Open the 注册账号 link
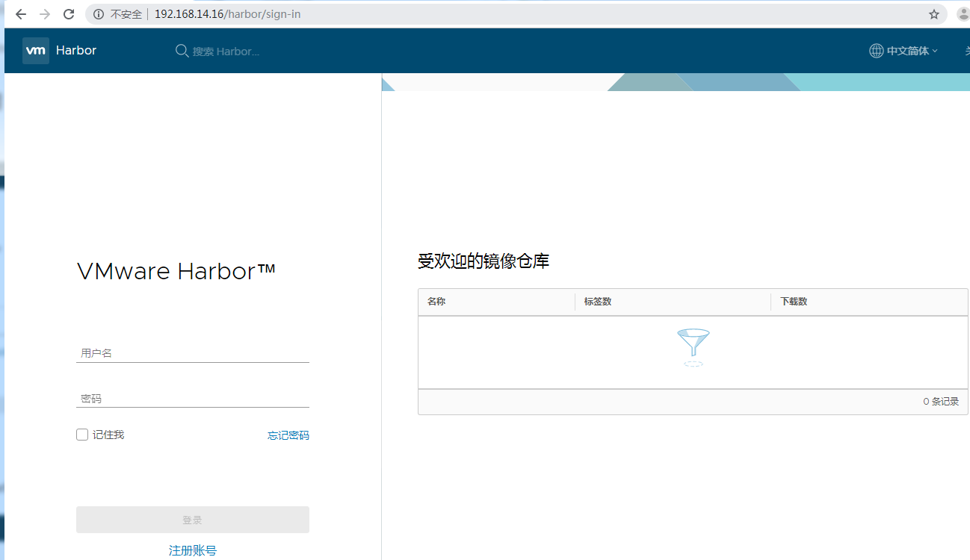The image size is (970, 560). tap(193, 550)
